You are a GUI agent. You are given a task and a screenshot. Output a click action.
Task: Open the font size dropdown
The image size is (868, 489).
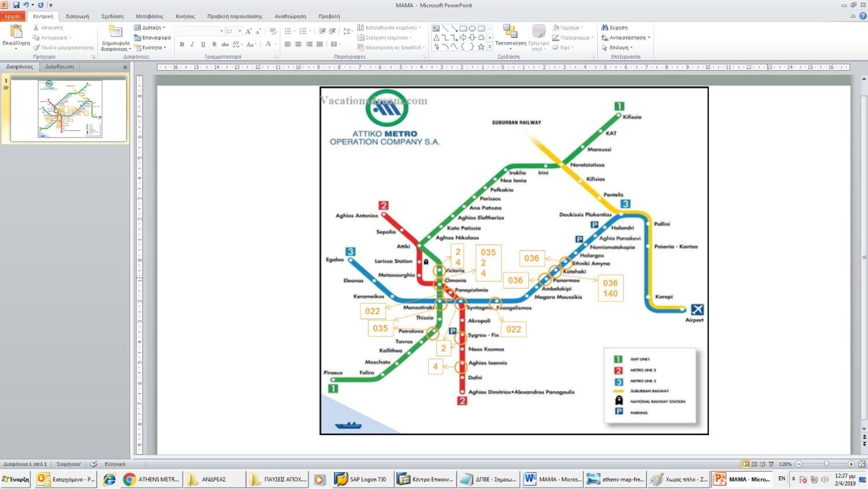coord(240,31)
